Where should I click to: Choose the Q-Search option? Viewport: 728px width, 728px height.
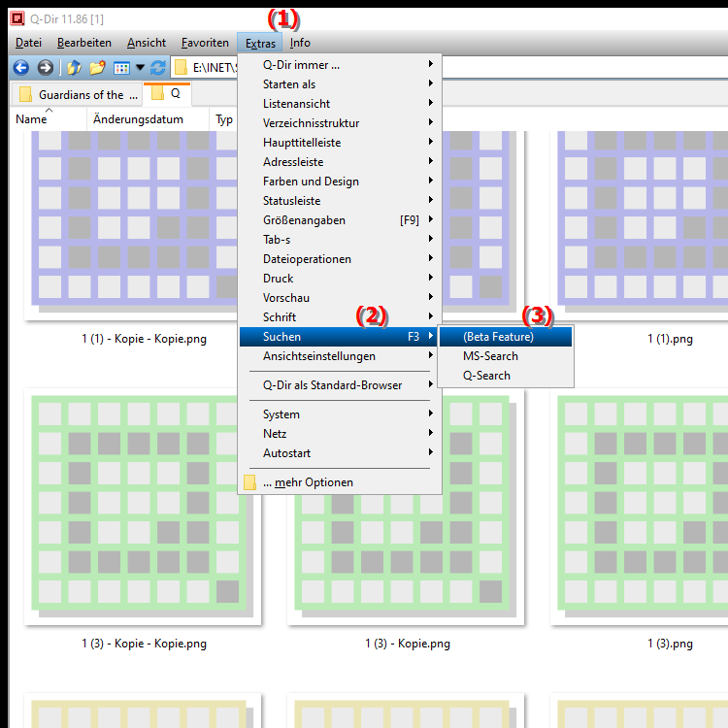[x=506, y=376]
